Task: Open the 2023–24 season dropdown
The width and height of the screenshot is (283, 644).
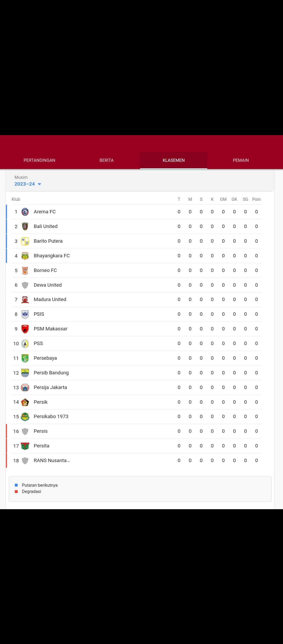Action: tap(28, 184)
